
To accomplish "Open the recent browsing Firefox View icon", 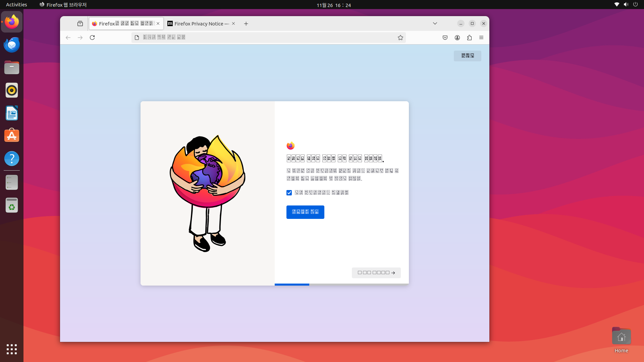I will pos(80,23).
